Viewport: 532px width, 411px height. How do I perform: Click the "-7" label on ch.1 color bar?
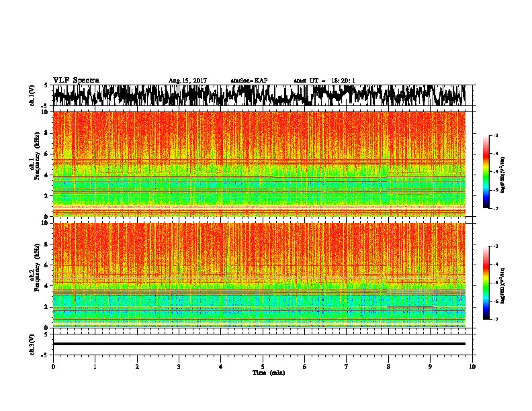[496, 208]
